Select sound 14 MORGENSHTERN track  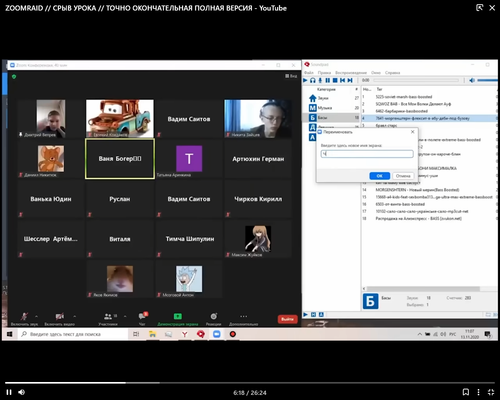tap(429, 190)
